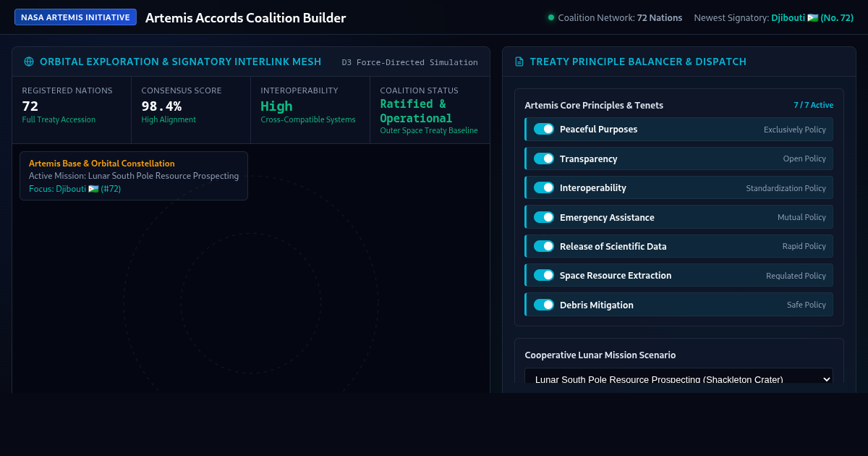Click the NASA Artemis Initiative badge

(x=75, y=17)
